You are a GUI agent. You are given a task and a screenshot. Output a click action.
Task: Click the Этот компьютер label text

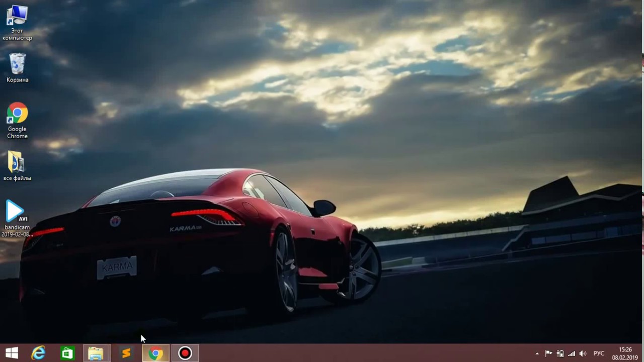point(17,34)
